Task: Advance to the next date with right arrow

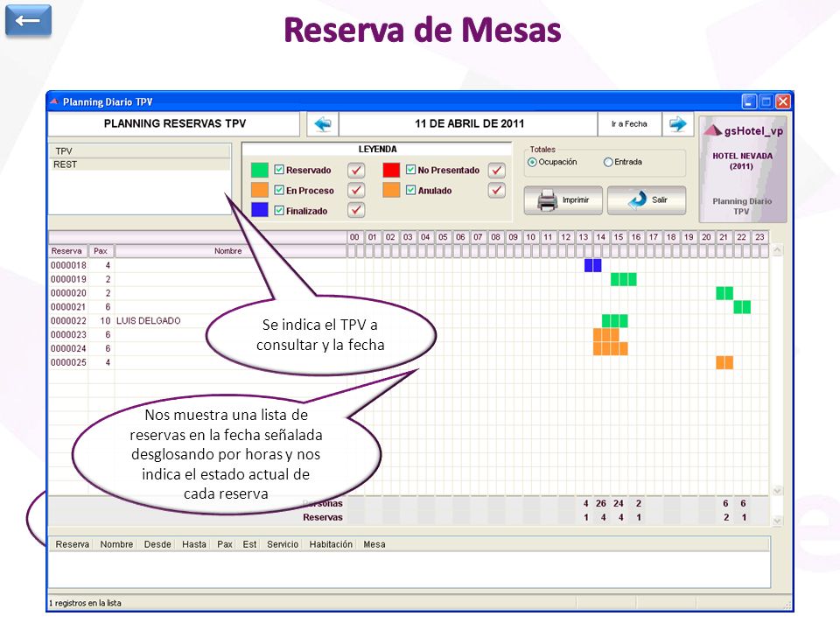Action: (x=677, y=123)
